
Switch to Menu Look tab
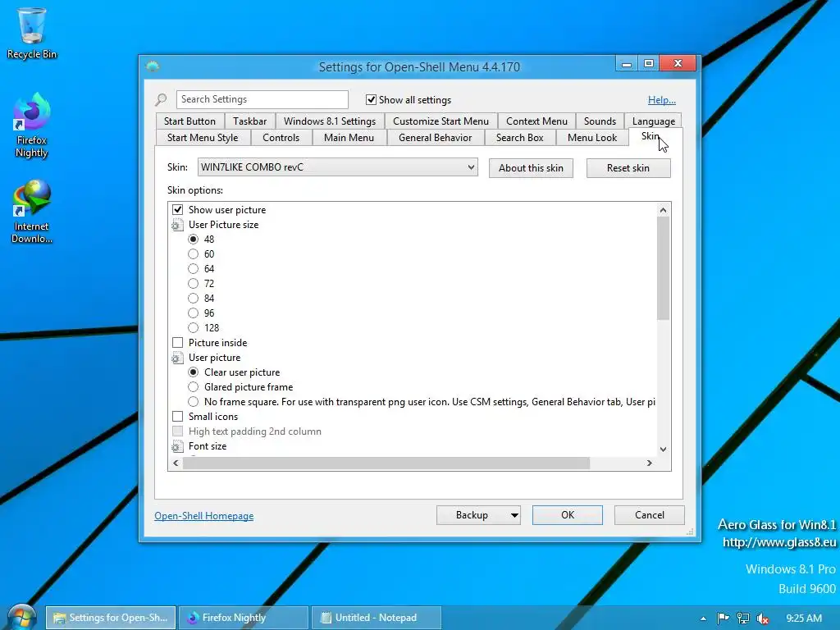(592, 138)
